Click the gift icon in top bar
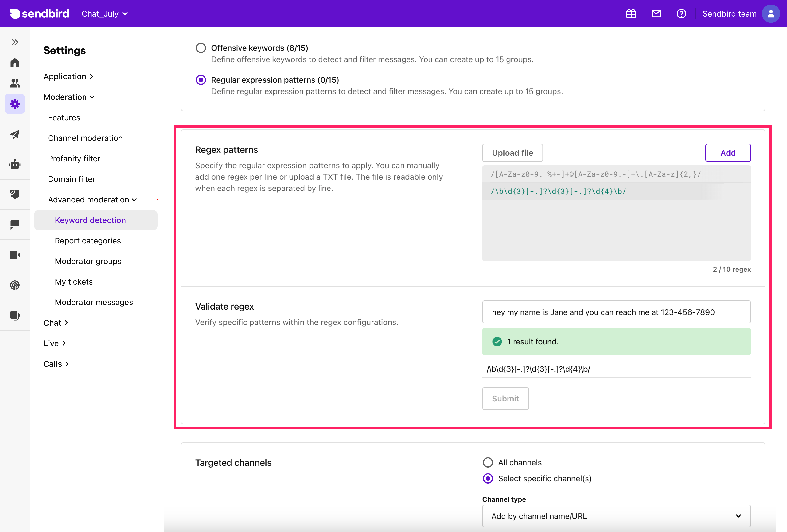Image resolution: width=787 pixels, height=532 pixels. [631, 13]
